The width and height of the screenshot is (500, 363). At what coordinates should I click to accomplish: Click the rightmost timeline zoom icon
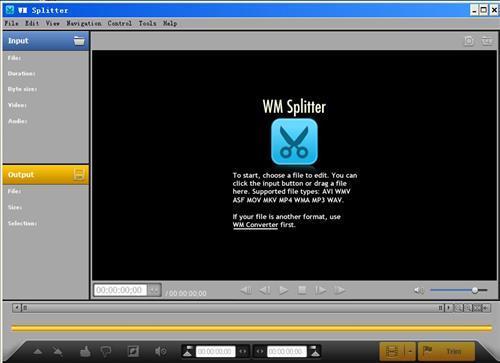486,308
